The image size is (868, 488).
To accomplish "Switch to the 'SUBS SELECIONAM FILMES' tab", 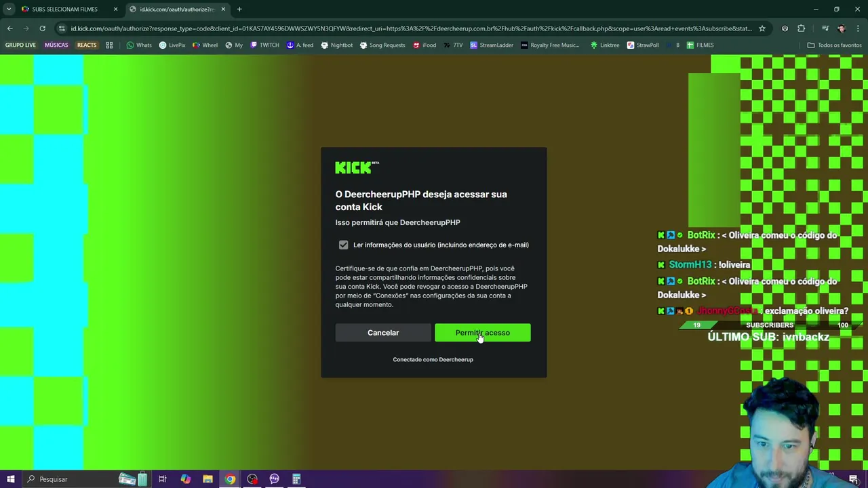I will [x=64, y=9].
